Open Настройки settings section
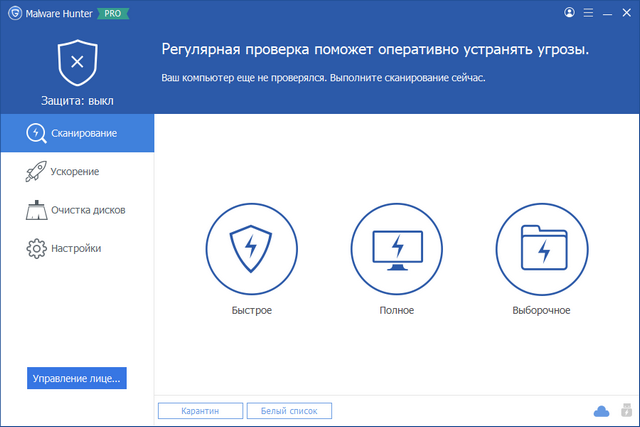This screenshot has height=427, width=640. 77,248
